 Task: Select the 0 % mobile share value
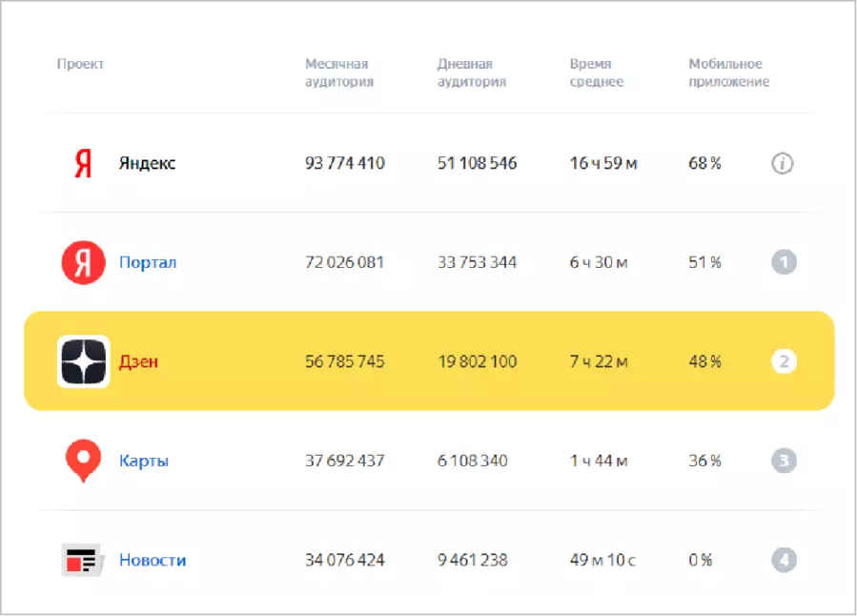click(x=700, y=560)
